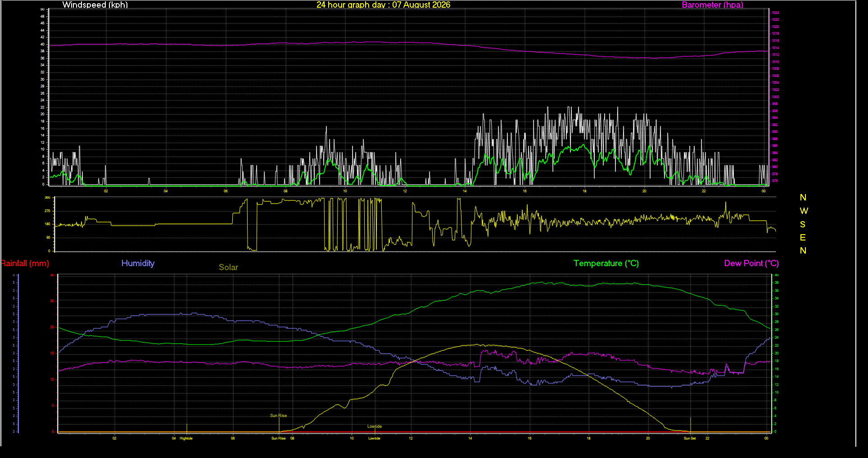Click the 'Sun Rise' label on the bottom time axis

tap(278, 438)
